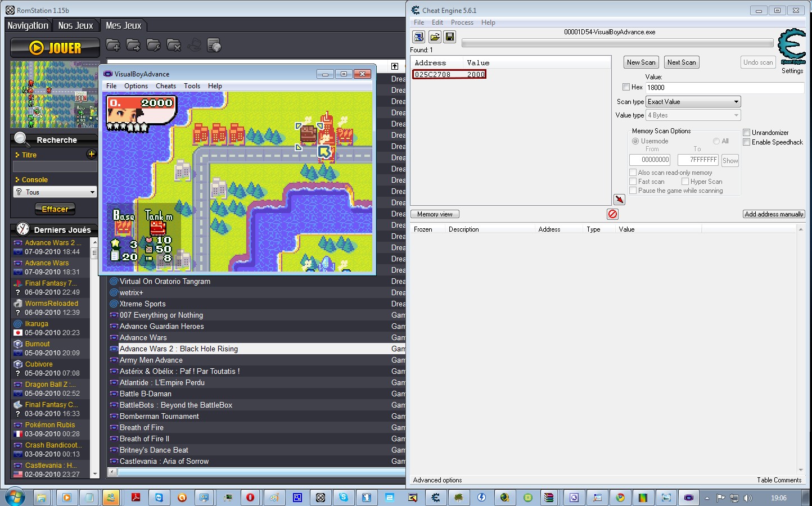Image resolution: width=812 pixels, height=506 pixels.
Task: Click the document-with-globe icon in RomStation
Action: point(214,45)
